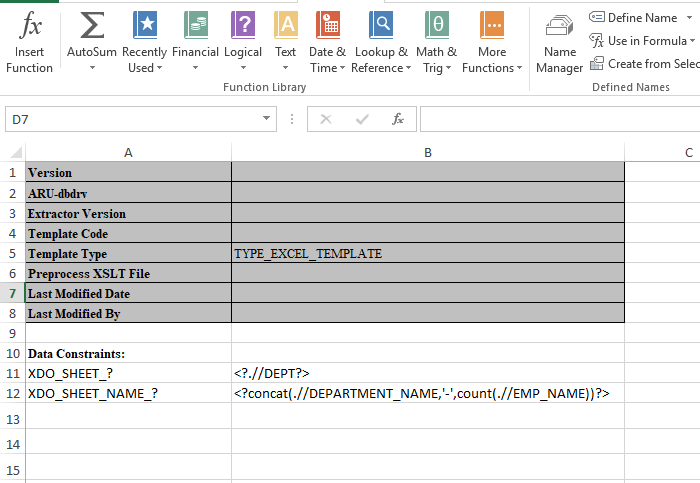Click the Template Code cell
Viewport: 700px width, 483px height.
click(129, 233)
